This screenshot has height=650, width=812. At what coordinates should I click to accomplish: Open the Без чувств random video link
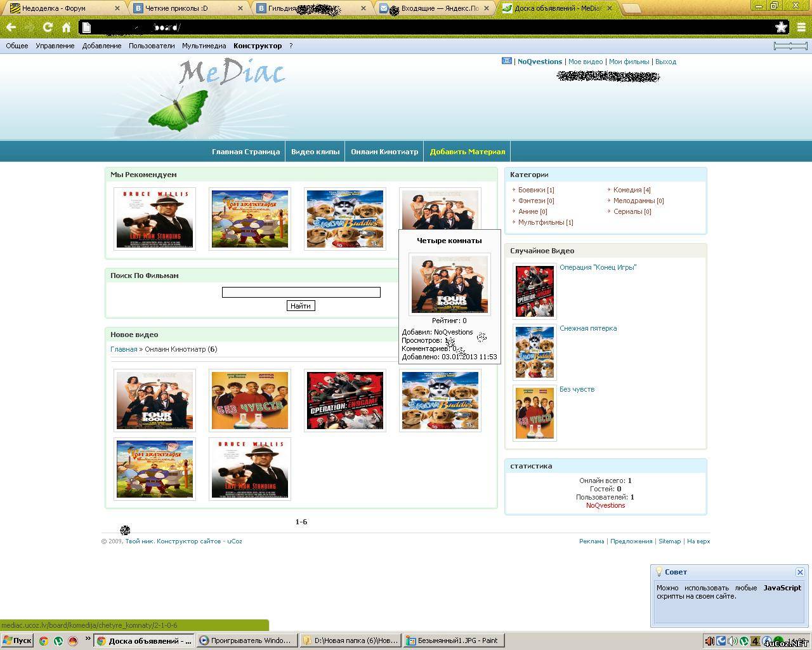(x=577, y=389)
